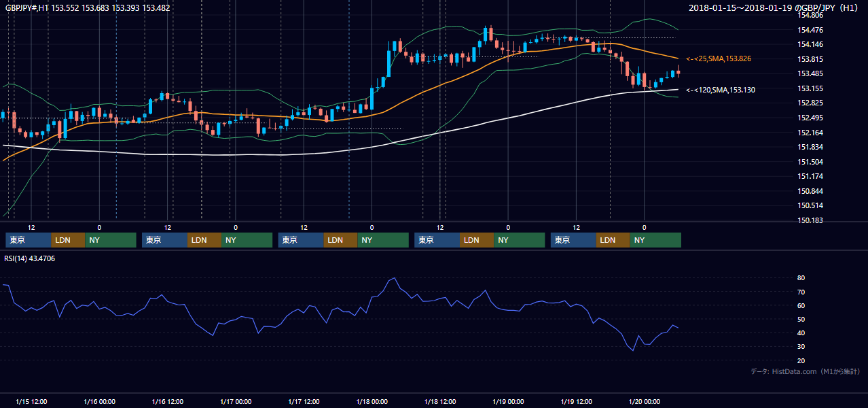Click the 1/17 12:00 date label
This screenshot has width=868, height=408.
point(304,401)
